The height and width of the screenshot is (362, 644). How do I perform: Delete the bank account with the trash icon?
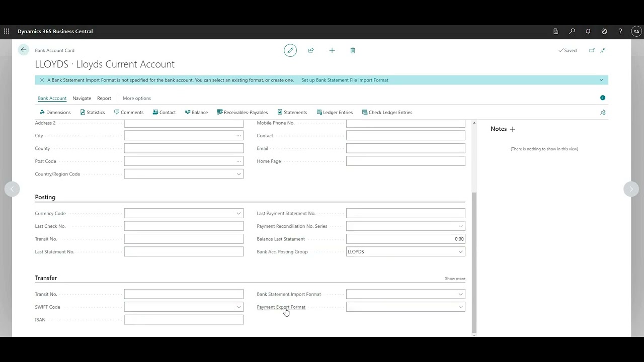pos(353,50)
